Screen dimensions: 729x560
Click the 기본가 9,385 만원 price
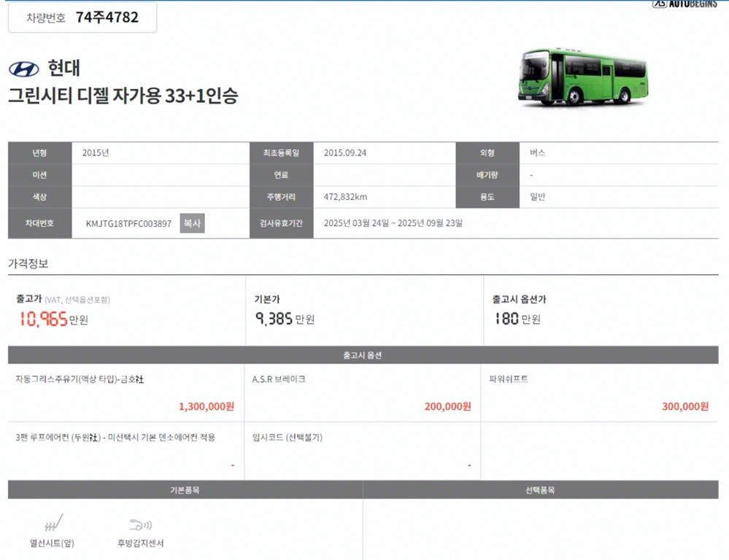coord(285,319)
